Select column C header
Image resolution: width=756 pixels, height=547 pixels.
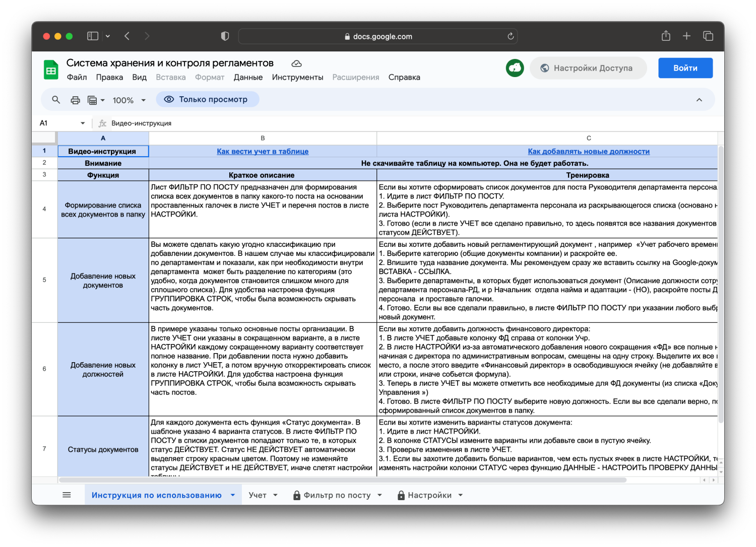(x=547, y=138)
